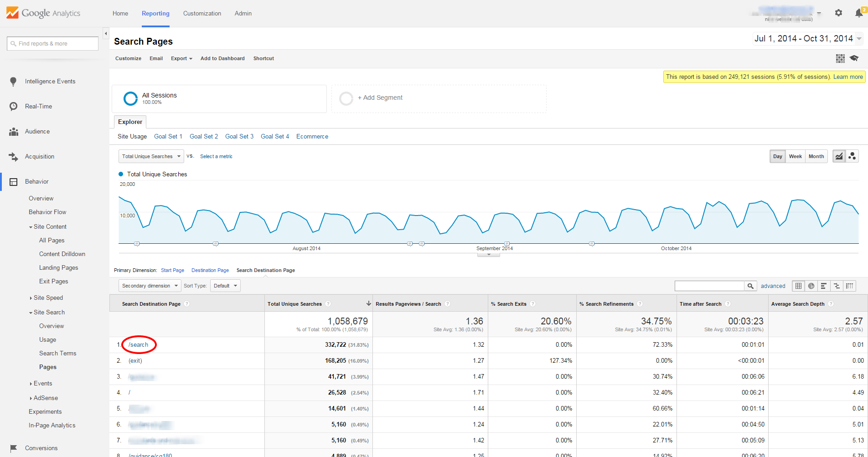Toggle chart interval to Week

point(795,156)
